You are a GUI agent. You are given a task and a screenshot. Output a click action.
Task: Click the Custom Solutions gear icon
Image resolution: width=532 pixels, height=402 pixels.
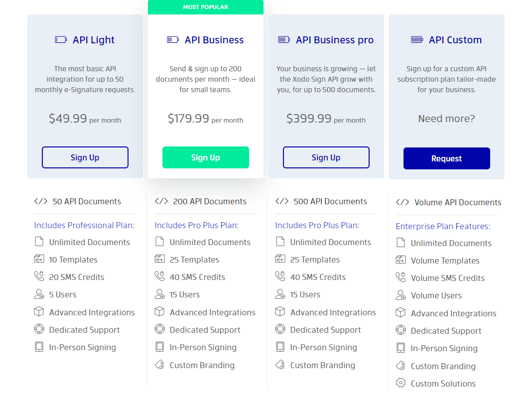click(x=401, y=383)
